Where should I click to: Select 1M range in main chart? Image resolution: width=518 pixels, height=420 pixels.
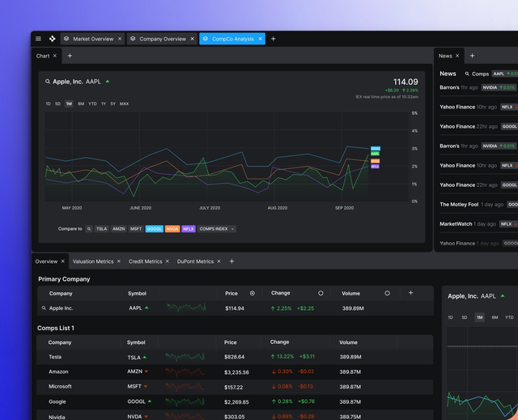tap(69, 104)
